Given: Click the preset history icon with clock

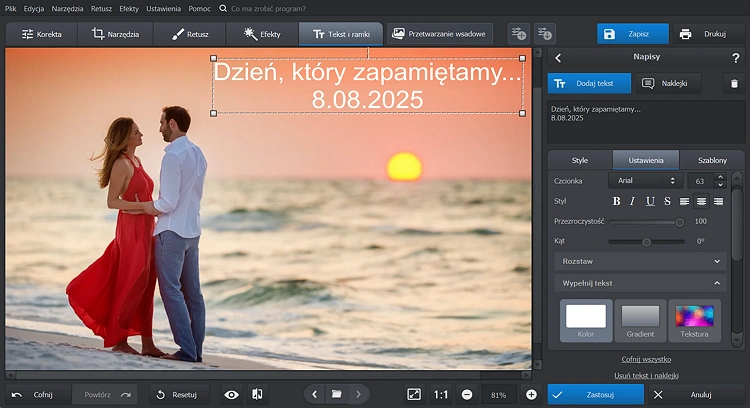Looking at the screenshot, I should pos(545,34).
